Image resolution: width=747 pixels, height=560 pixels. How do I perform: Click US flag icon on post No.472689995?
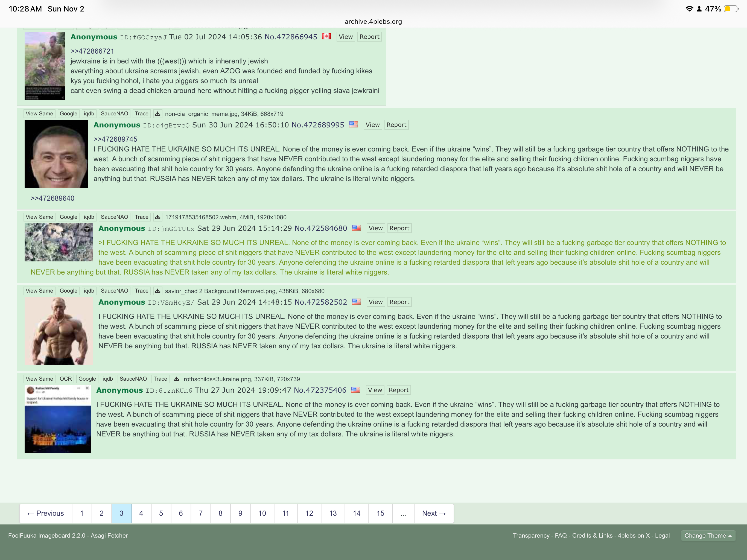[x=353, y=125]
